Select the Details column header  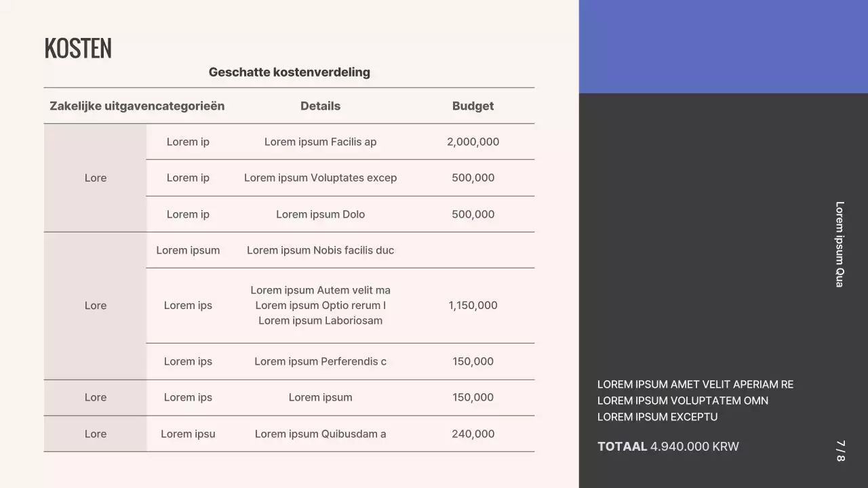coord(320,106)
